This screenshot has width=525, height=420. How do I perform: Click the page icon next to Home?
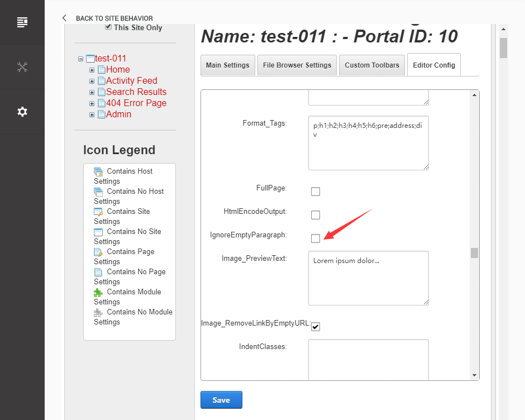[x=101, y=70]
